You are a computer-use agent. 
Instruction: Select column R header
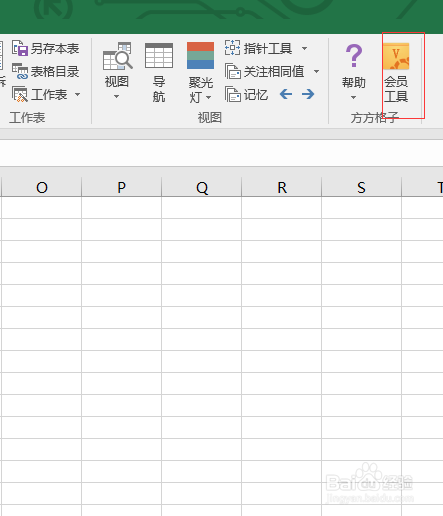pyautogui.click(x=282, y=187)
